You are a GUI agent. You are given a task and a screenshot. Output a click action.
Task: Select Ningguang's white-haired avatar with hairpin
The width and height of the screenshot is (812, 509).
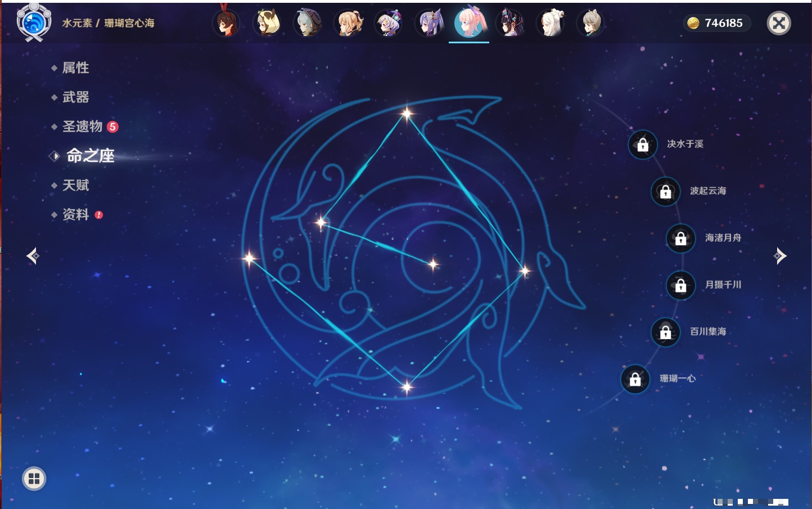[x=551, y=23]
